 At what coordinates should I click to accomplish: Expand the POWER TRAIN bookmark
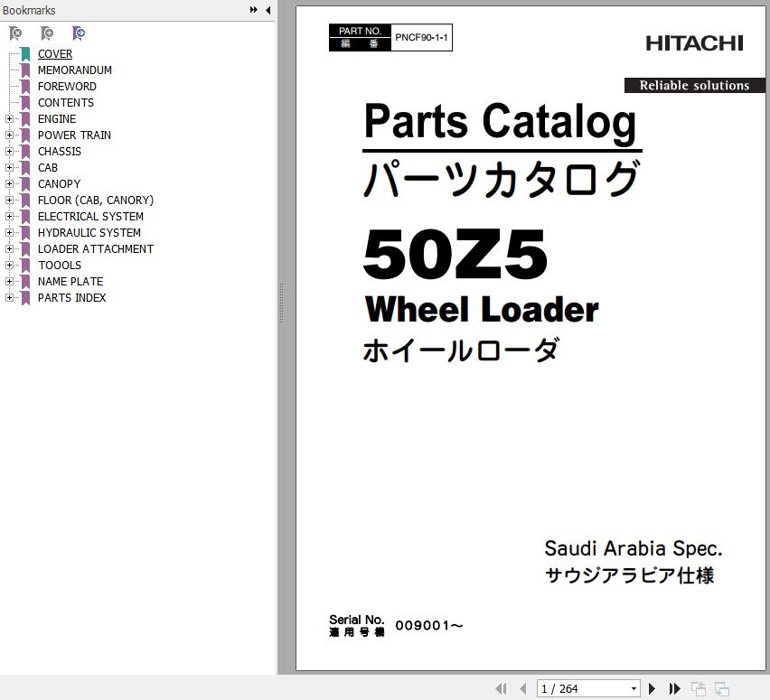9,135
